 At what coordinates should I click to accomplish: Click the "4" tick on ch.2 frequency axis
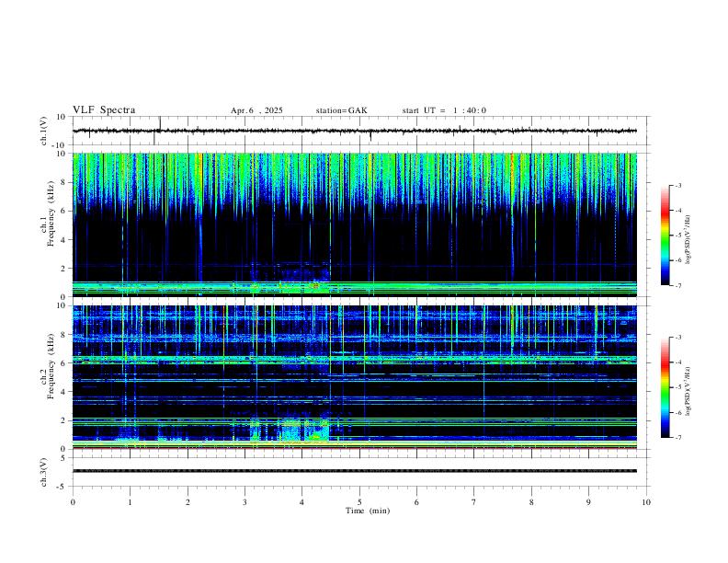coord(64,392)
